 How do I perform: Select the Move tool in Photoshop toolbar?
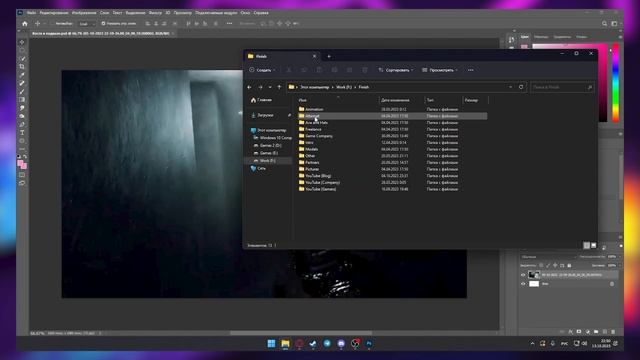click(22, 42)
